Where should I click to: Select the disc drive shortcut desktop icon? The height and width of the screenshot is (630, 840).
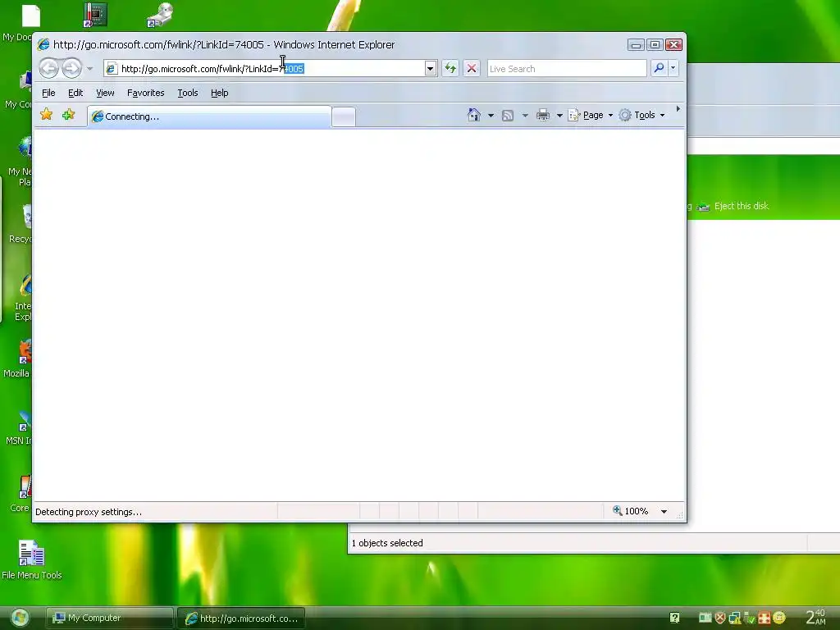tap(160, 15)
